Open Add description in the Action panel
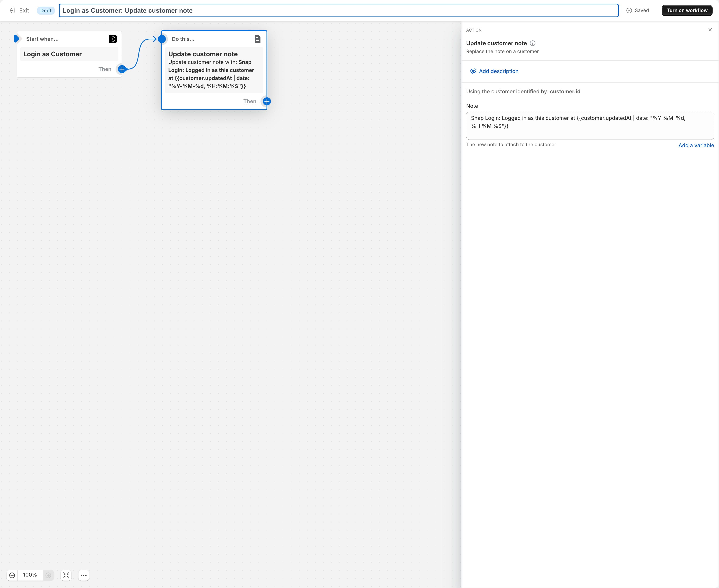The height and width of the screenshot is (588, 719). pyautogui.click(x=498, y=71)
